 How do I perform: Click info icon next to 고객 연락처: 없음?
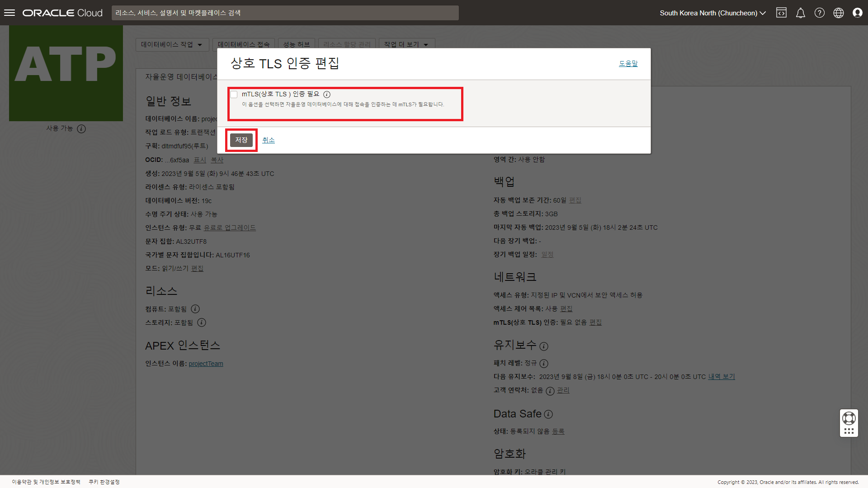[x=550, y=391]
